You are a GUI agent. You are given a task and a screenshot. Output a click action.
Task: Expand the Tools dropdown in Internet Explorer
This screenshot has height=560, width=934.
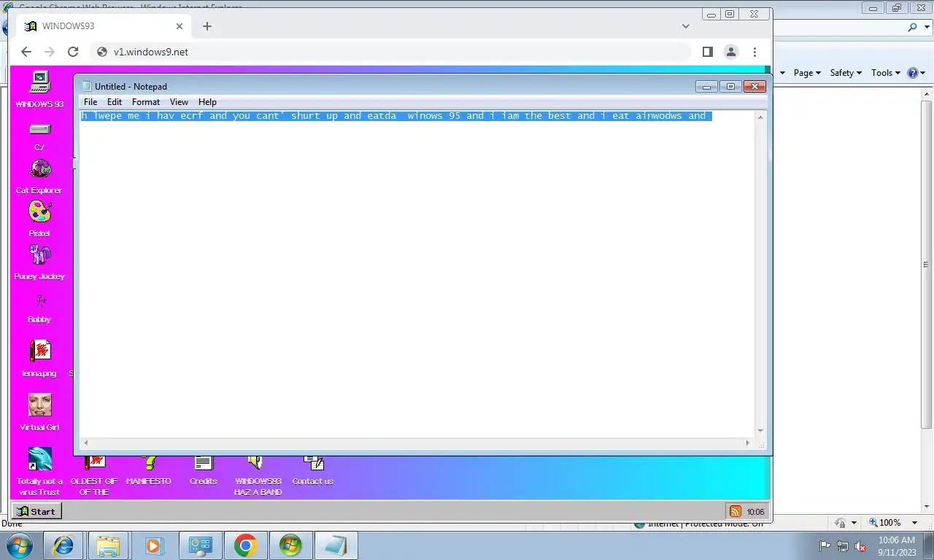click(x=887, y=73)
